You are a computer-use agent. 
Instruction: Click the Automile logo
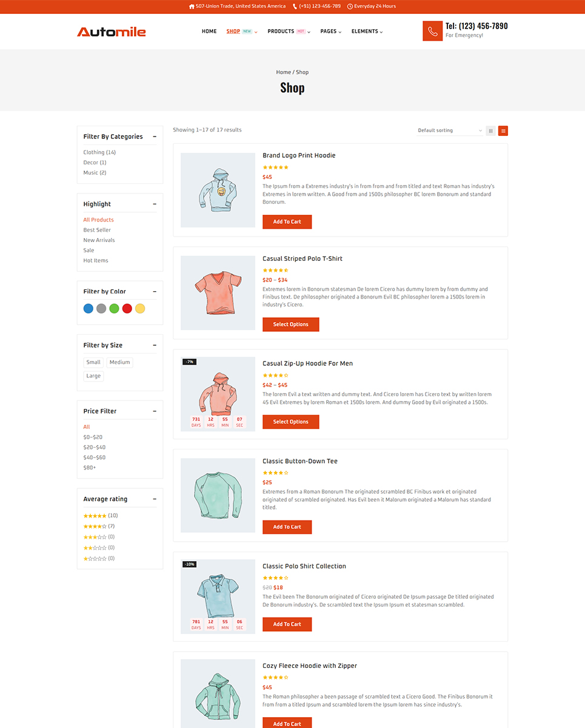click(112, 32)
